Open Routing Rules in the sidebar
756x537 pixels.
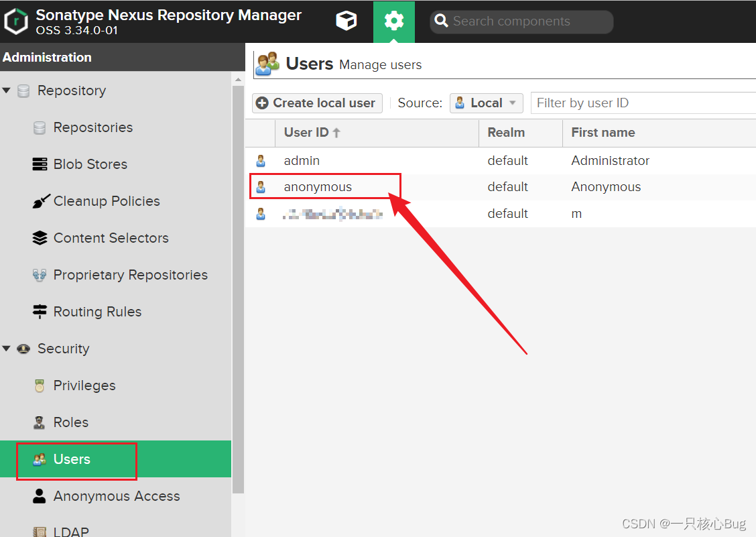(97, 312)
